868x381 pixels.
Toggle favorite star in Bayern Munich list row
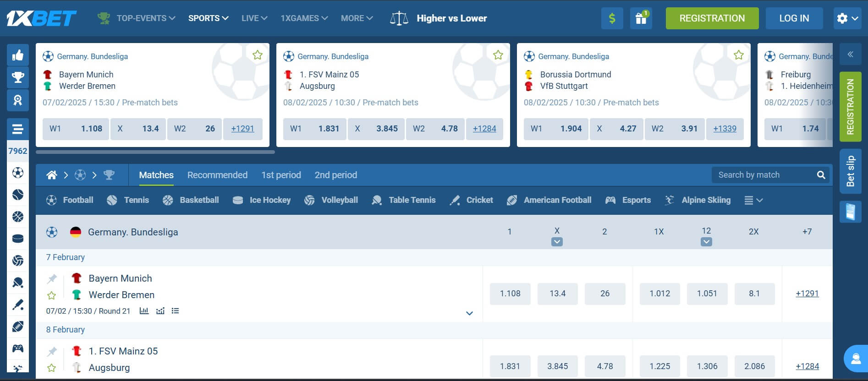pyautogui.click(x=52, y=295)
